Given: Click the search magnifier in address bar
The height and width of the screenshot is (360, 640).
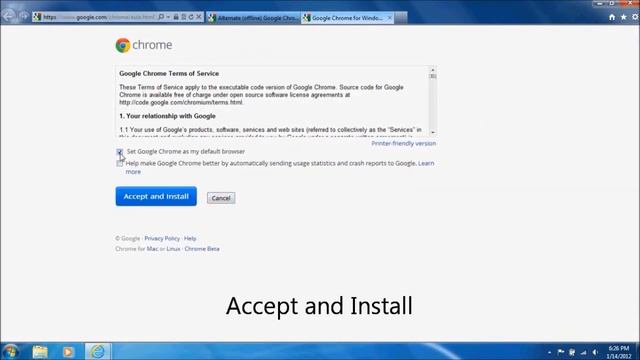Looking at the screenshot, I should click(161, 17).
